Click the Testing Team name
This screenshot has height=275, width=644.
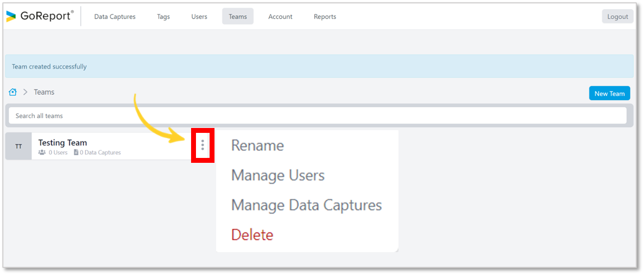pyautogui.click(x=63, y=143)
